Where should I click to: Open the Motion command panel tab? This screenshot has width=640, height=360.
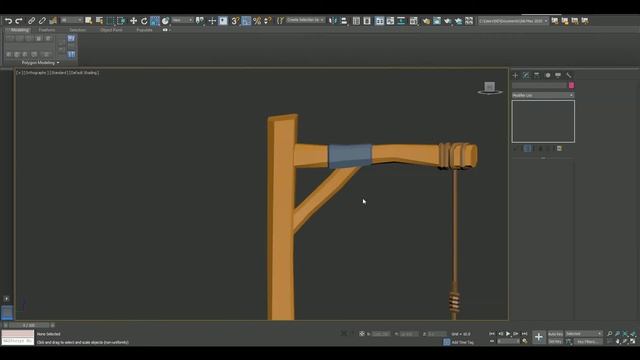click(x=548, y=75)
